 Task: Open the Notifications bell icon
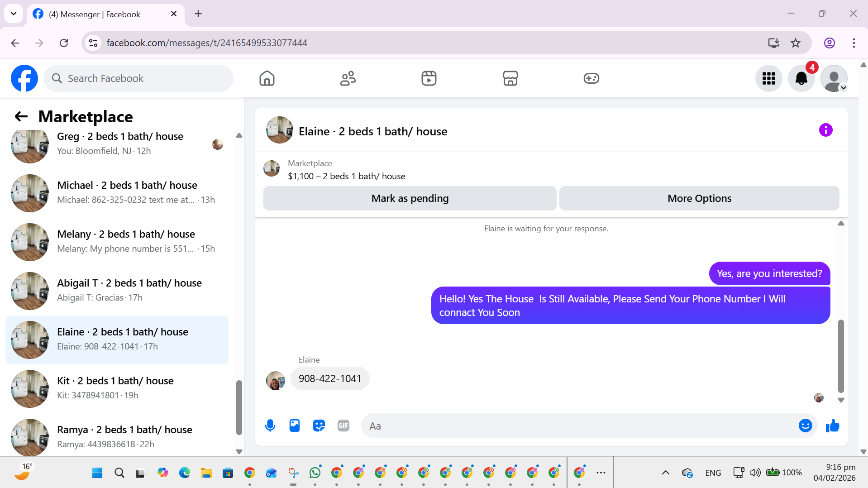coord(801,78)
